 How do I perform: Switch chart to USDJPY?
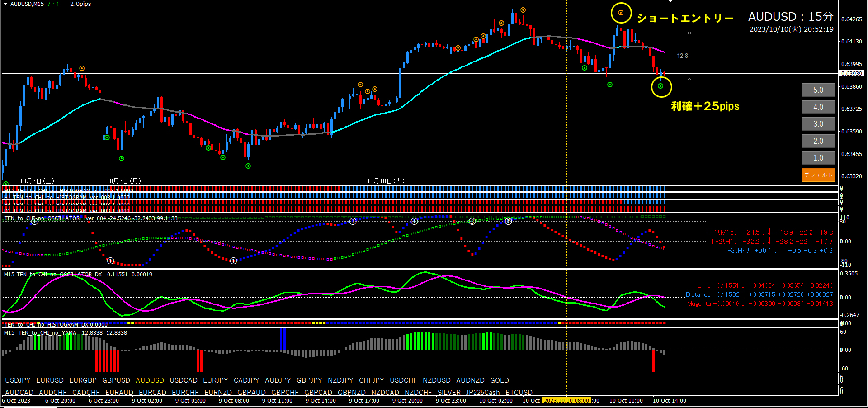(18, 380)
